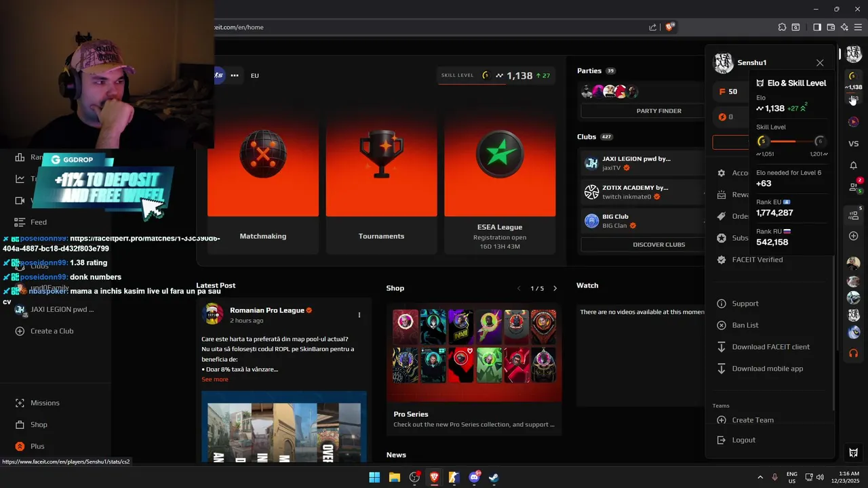Open Ban List in profile menu
The image size is (868, 488).
click(x=745, y=325)
